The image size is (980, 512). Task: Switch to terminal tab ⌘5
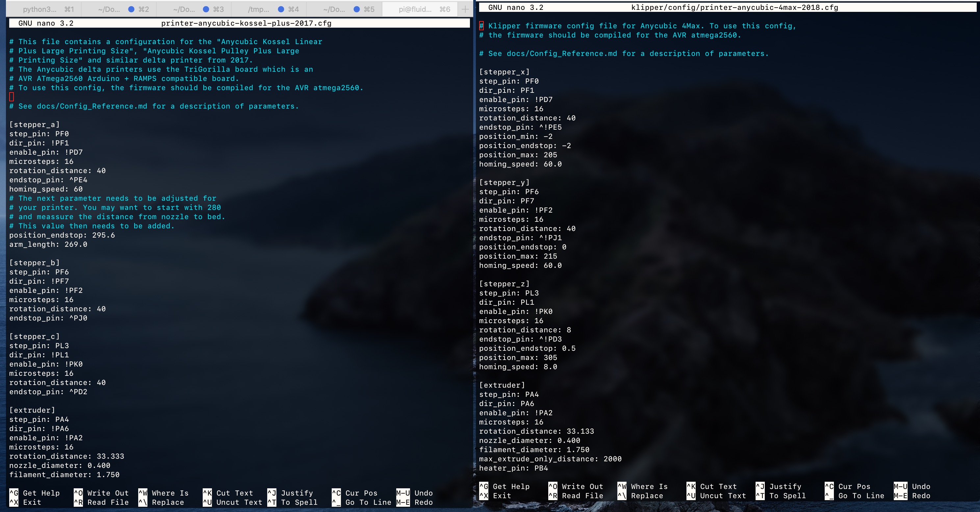pyautogui.click(x=344, y=9)
